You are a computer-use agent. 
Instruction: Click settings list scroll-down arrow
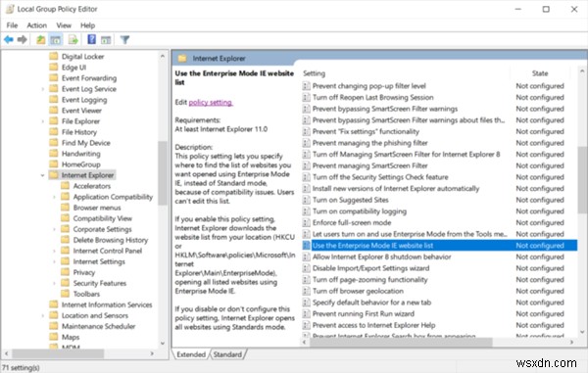pyautogui.click(x=582, y=332)
